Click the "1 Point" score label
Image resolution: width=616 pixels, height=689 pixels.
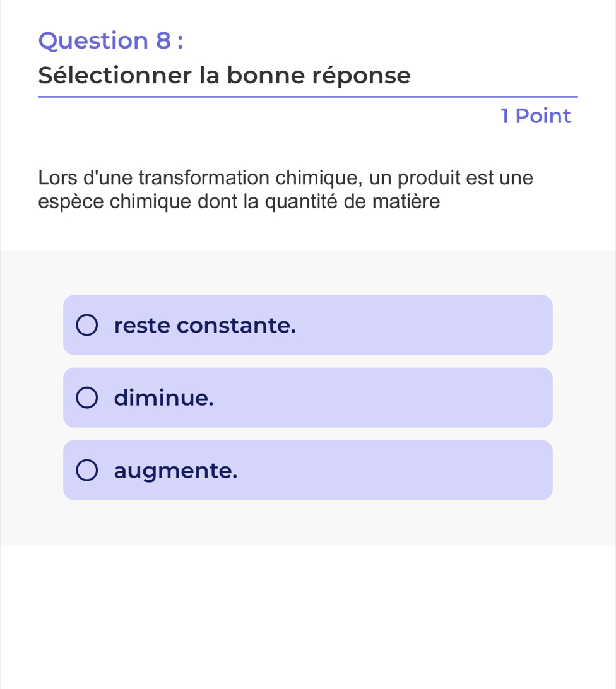pyautogui.click(x=535, y=116)
